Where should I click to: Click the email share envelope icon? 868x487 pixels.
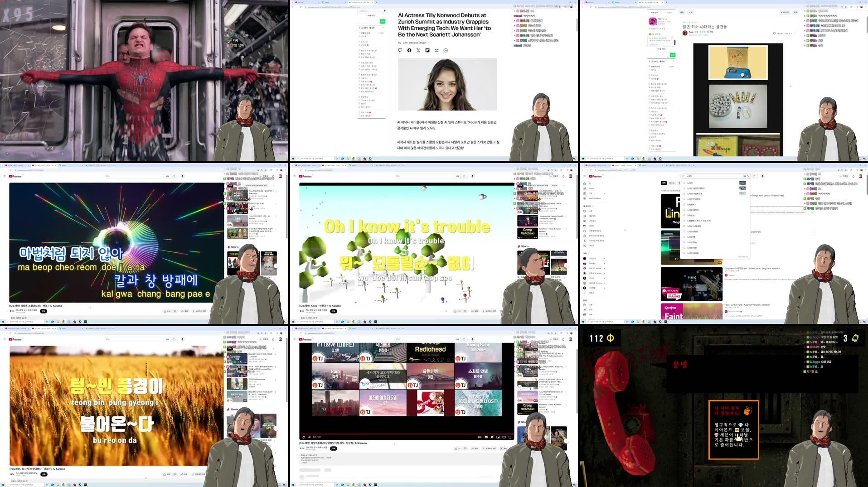click(436, 50)
